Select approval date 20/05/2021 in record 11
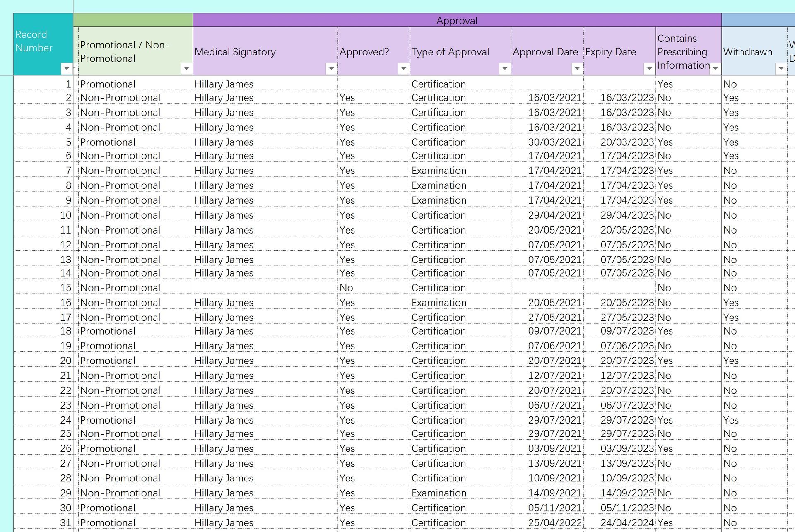 547,229
